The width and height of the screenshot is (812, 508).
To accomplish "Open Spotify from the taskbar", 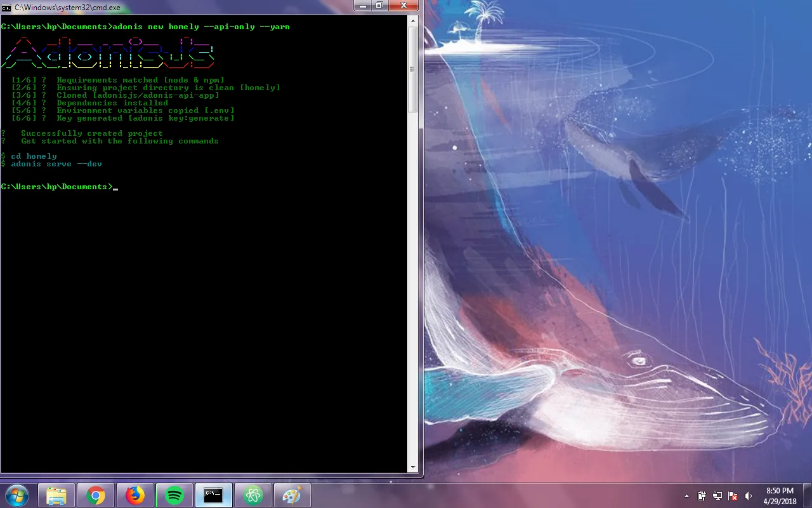I will 174,495.
